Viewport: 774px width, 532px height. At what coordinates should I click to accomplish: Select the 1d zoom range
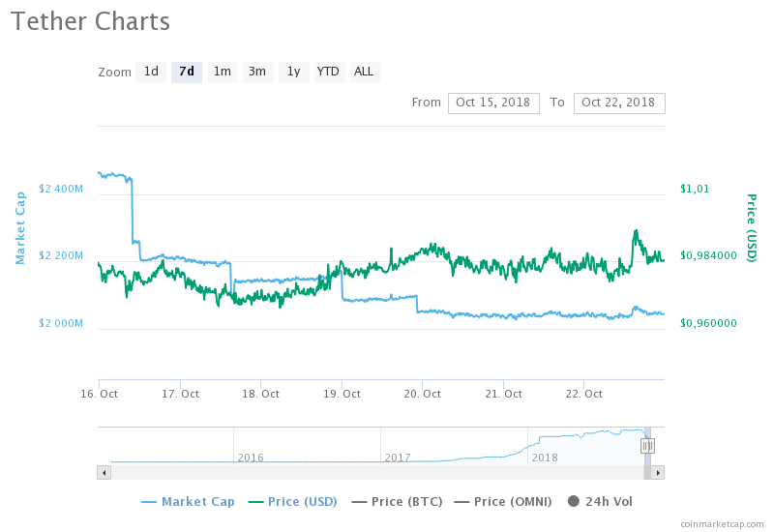[x=151, y=72]
